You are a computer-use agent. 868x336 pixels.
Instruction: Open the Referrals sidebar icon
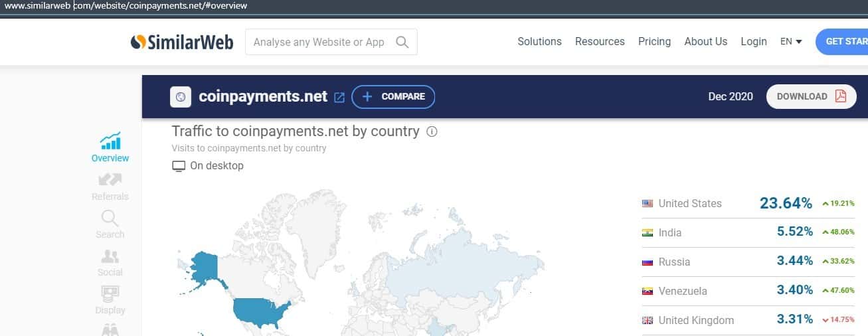coord(110,179)
